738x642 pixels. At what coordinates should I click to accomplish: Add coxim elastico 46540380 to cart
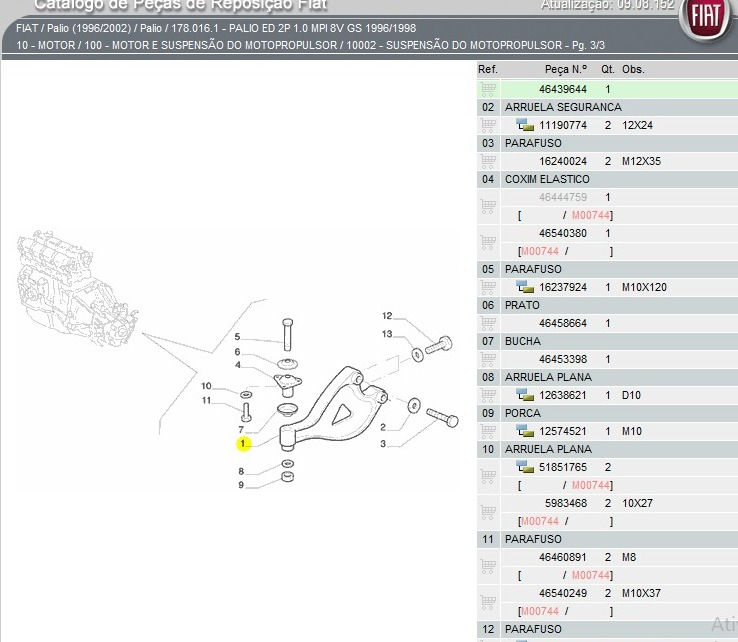point(488,242)
